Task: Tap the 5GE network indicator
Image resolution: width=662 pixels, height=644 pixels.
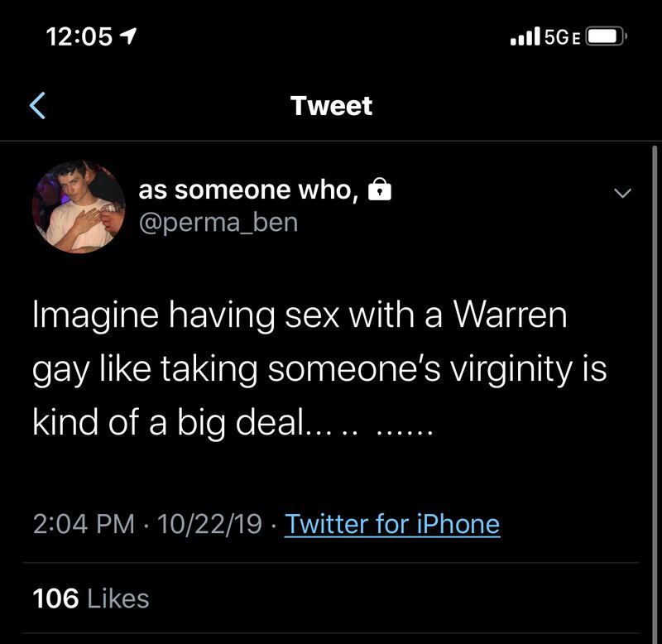Action: point(562,37)
